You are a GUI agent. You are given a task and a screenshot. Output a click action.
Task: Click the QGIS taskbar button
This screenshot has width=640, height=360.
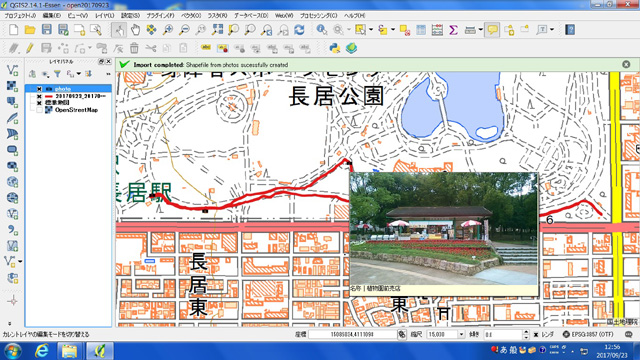coord(100,351)
